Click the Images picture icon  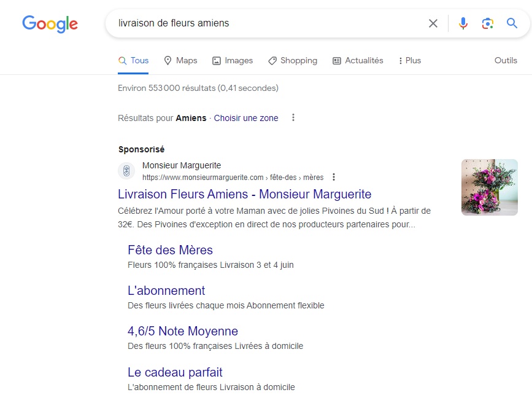(217, 61)
